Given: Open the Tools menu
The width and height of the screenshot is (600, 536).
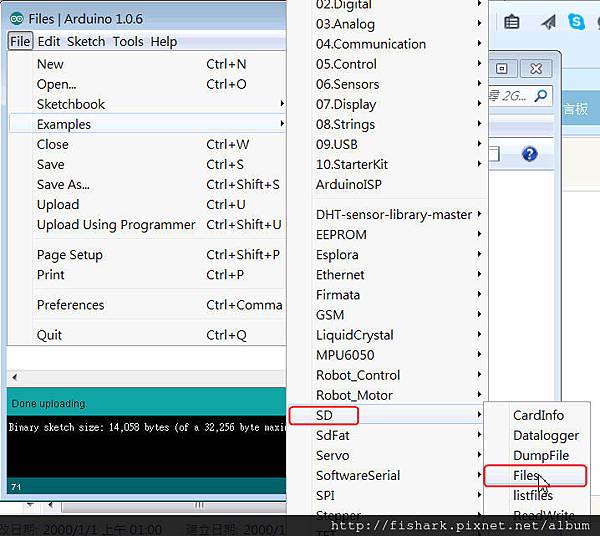Looking at the screenshot, I should (x=128, y=41).
